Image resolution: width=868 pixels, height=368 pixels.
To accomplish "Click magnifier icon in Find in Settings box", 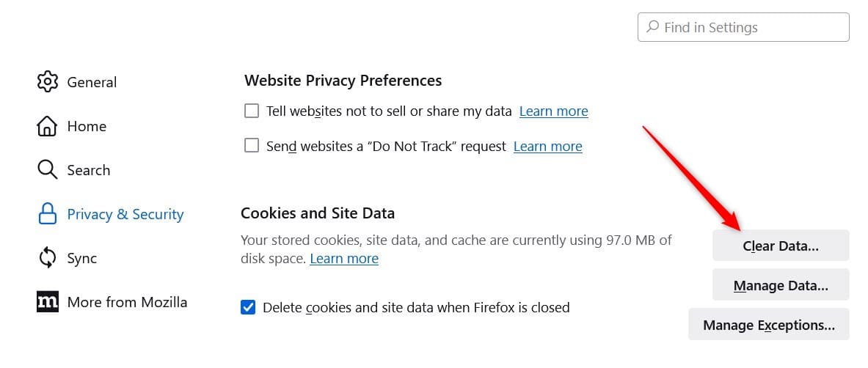I will 653,26.
